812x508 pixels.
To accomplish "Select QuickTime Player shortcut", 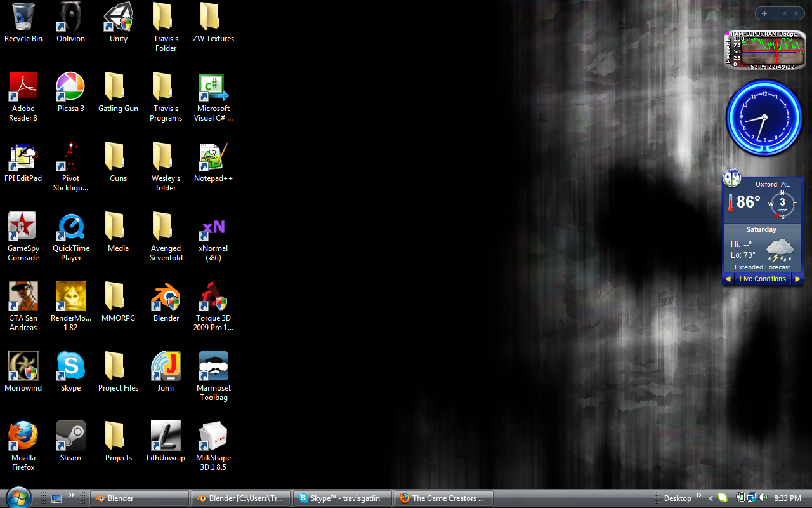I will (x=70, y=236).
